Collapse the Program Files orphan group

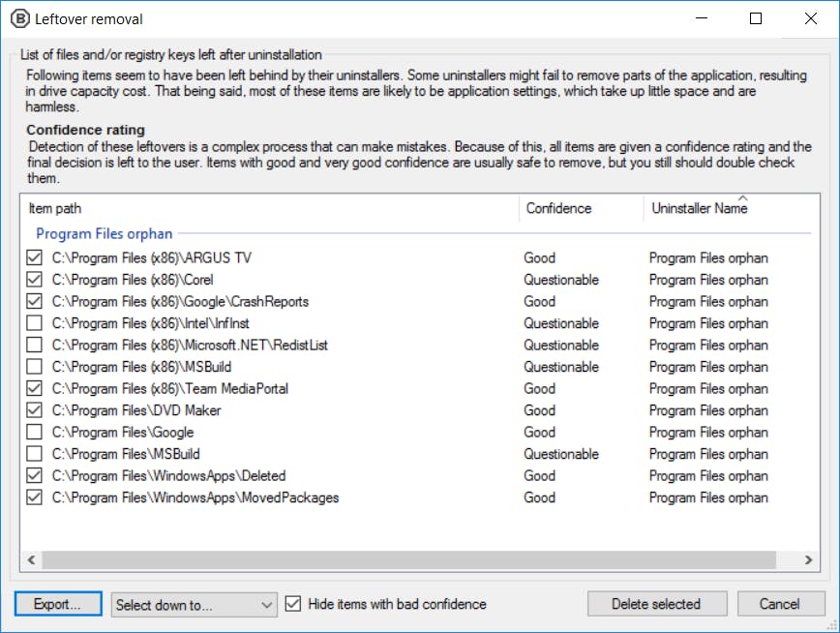click(105, 233)
